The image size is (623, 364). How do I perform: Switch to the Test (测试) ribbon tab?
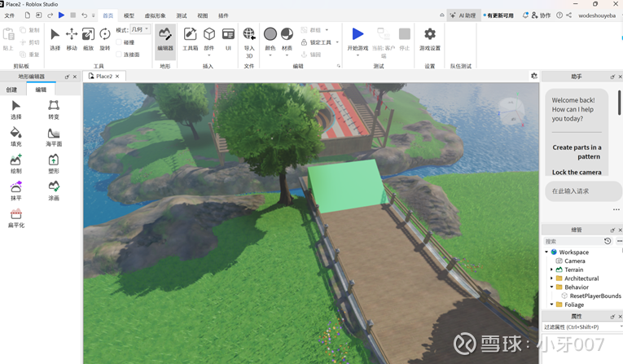pos(182,15)
